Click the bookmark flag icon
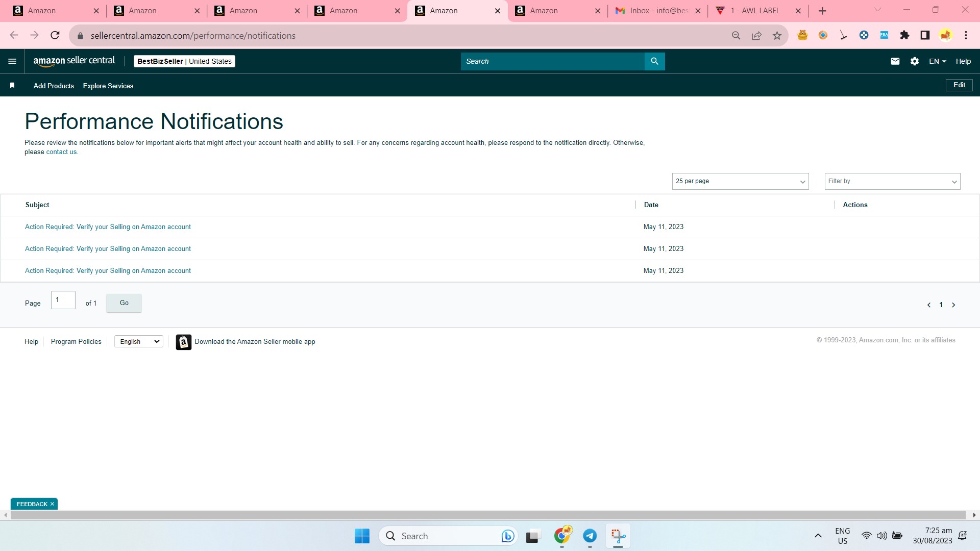980x551 pixels. coord(12,85)
